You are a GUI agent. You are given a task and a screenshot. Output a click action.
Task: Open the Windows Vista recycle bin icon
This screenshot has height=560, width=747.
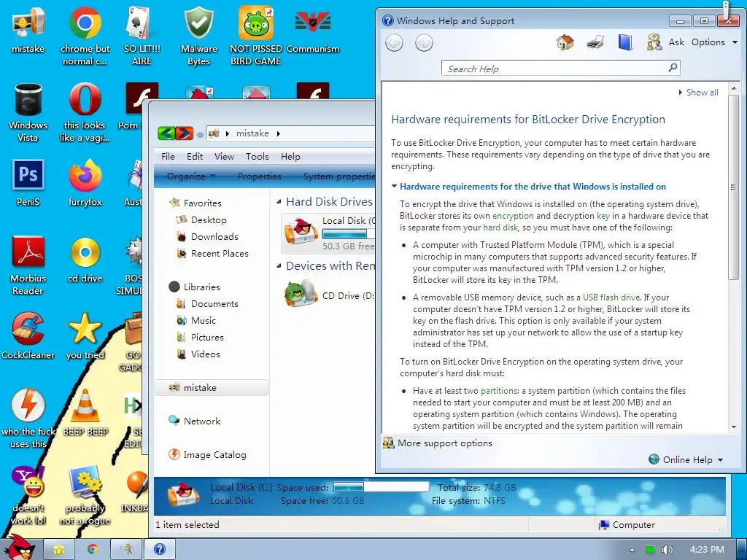click(x=28, y=112)
